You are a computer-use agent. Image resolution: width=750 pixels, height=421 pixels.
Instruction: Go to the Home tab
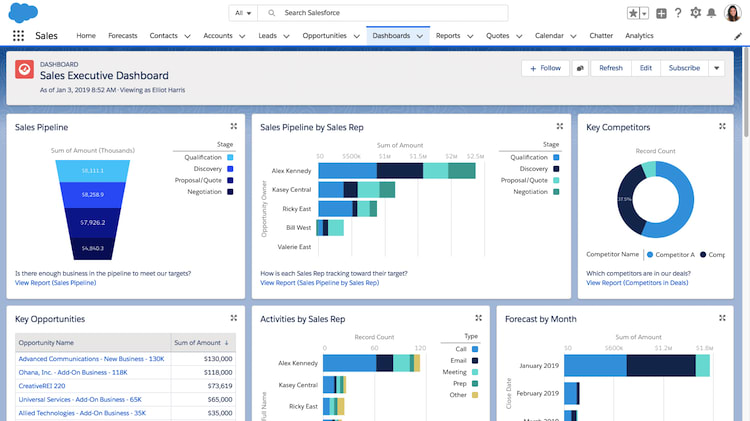point(86,36)
